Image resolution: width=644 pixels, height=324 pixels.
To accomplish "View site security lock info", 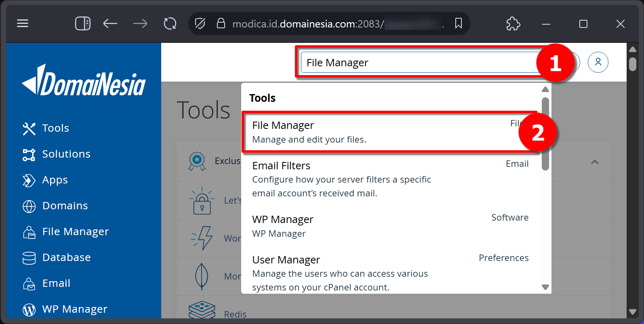I will pos(221,23).
